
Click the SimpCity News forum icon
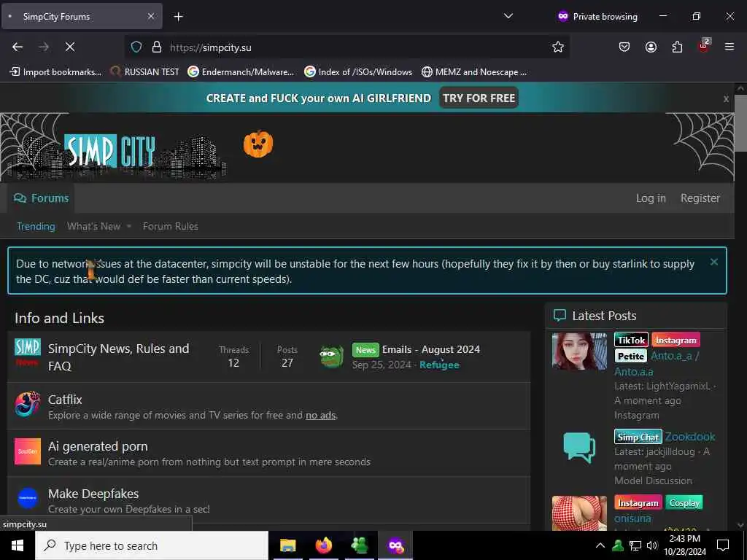pyautogui.click(x=28, y=352)
